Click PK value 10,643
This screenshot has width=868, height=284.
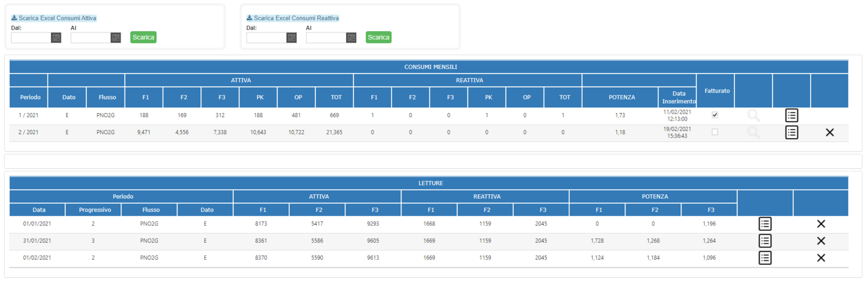[258, 133]
